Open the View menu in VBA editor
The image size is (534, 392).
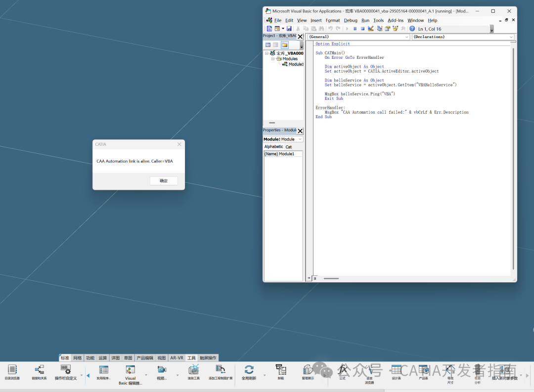[302, 20]
